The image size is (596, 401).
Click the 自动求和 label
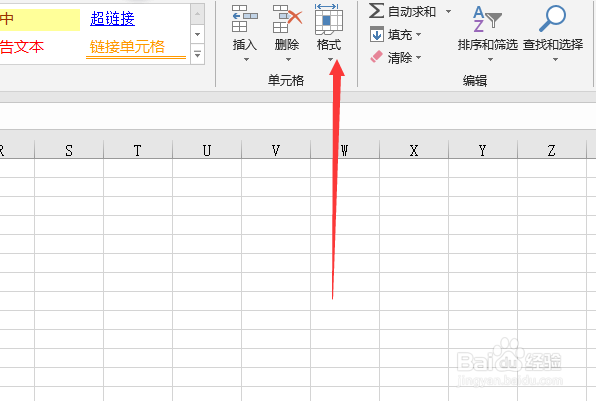pyautogui.click(x=412, y=12)
